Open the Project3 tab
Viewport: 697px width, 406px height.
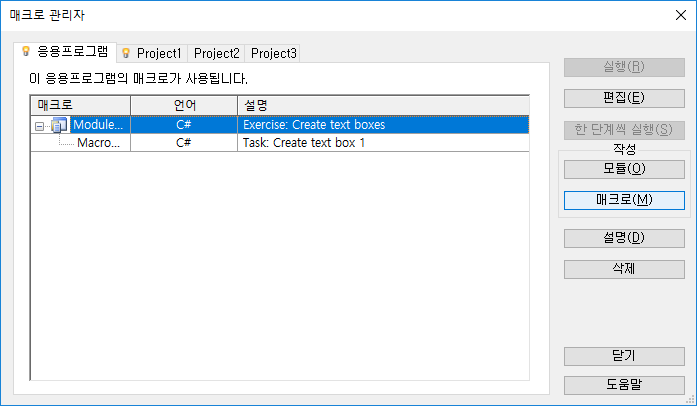coord(273,53)
